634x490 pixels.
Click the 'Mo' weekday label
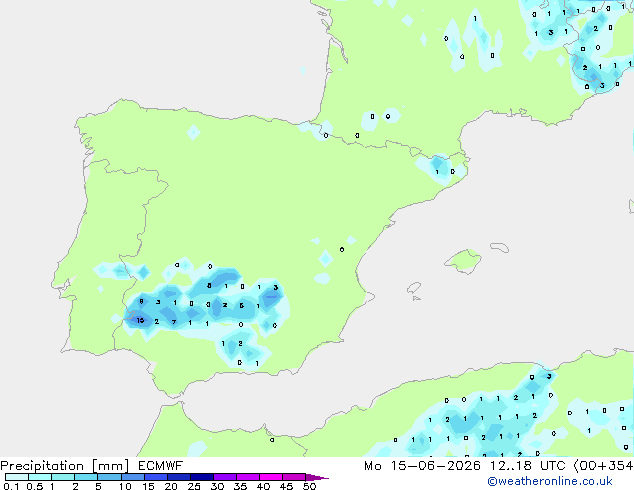click(x=372, y=466)
